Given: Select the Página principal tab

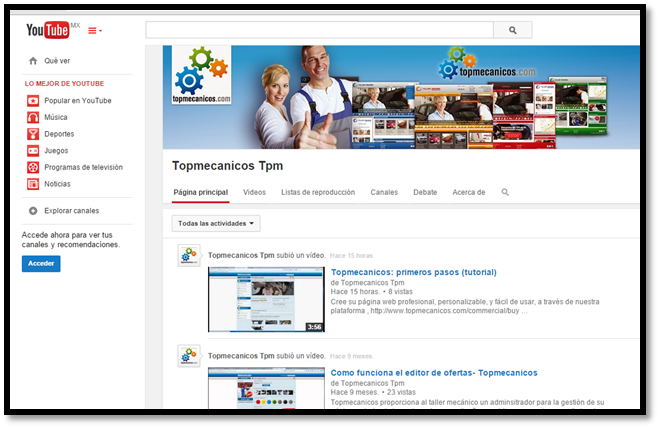Looking at the screenshot, I should [x=200, y=193].
